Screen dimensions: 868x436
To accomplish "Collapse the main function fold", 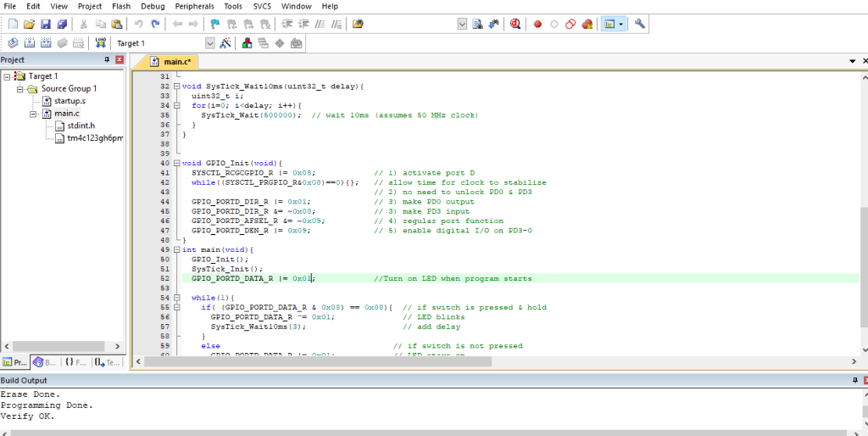I will point(176,249).
